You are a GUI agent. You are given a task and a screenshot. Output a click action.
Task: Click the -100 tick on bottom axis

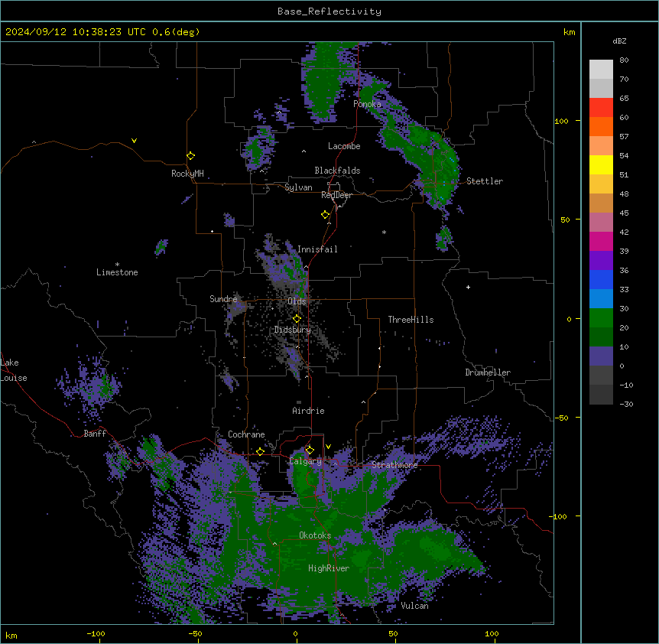point(96,633)
